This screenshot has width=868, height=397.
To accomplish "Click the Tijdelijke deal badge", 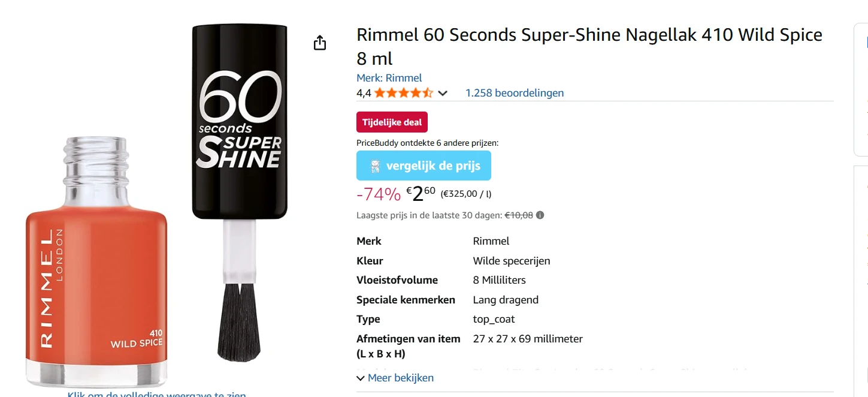I will [392, 122].
